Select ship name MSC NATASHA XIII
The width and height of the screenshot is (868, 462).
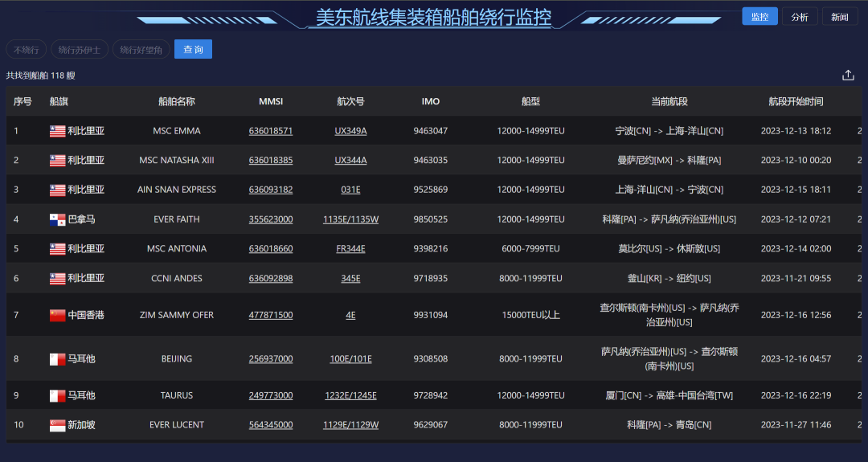[177, 161]
